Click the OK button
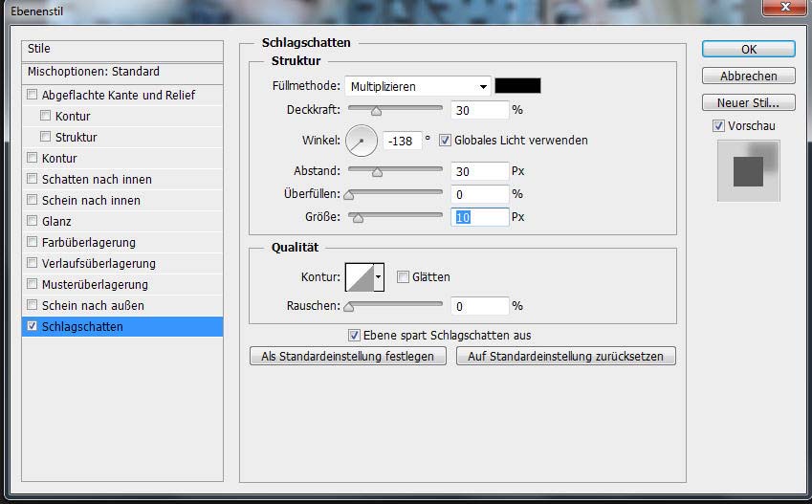The height and width of the screenshot is (504, 812). (x=748, y=50)
